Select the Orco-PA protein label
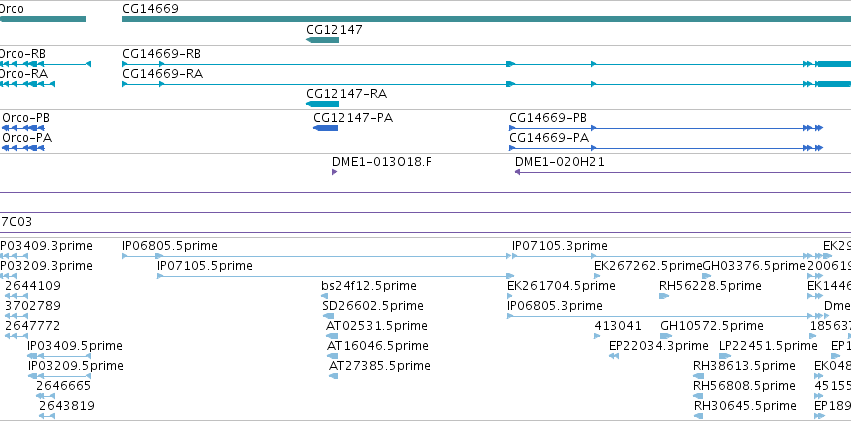Screen dimensions: 851x421 (27, 138)
